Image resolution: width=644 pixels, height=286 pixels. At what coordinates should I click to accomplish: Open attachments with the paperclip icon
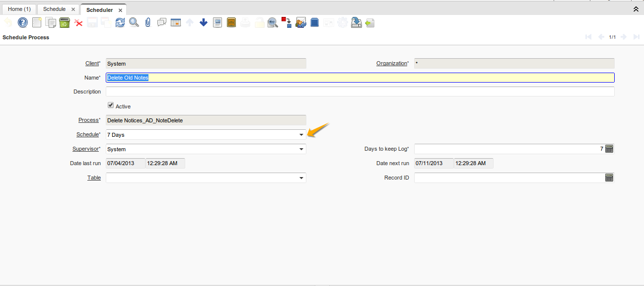click(147, 22)
